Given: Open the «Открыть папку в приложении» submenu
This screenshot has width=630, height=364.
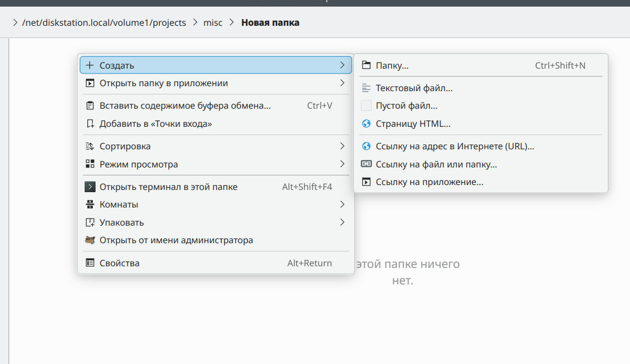Looking at the screenshot, I should click(214, 83).
